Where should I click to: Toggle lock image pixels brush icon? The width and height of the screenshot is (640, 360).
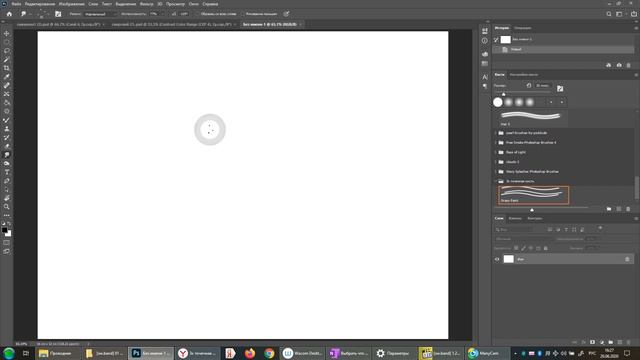click(523, 248)
